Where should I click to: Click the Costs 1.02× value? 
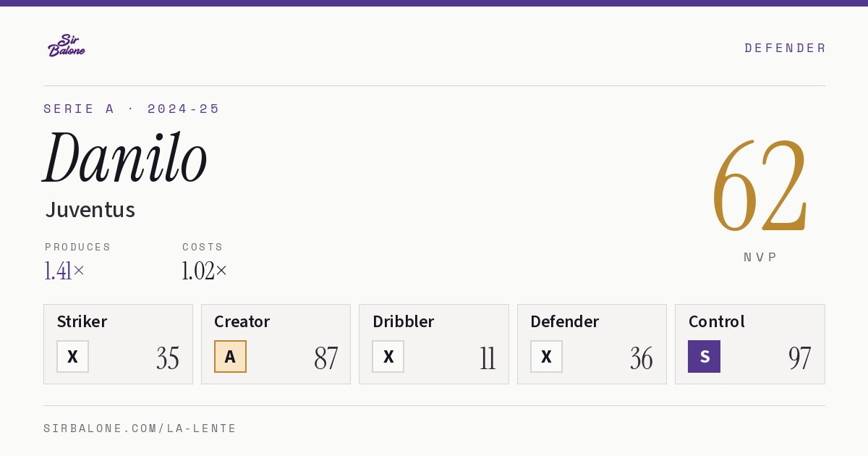[x=205, y=271]
